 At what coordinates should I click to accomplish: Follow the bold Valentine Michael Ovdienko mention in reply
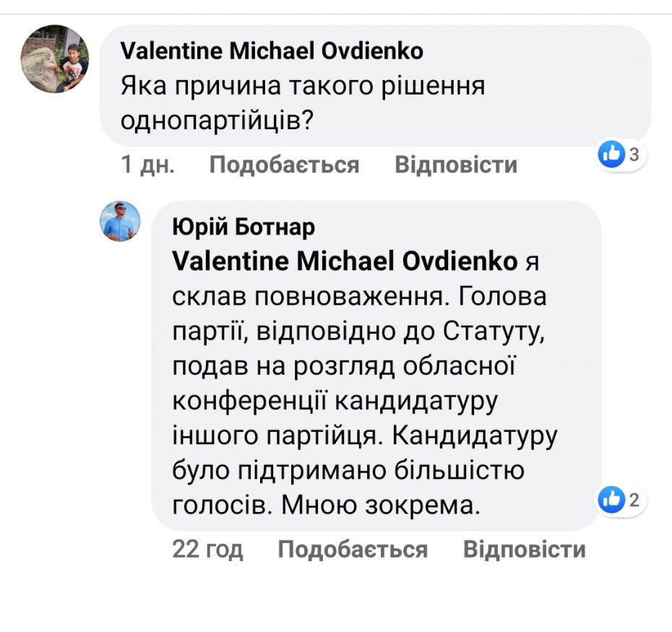[345, 261]
